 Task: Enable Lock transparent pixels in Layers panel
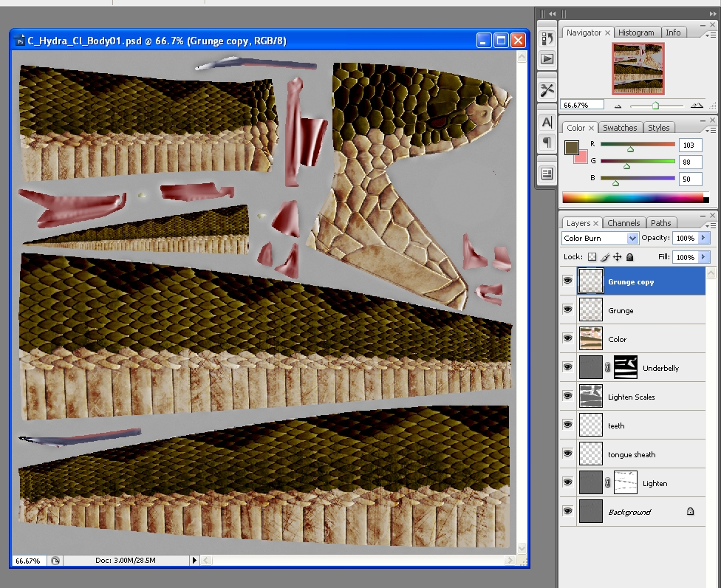click(591, 257)
